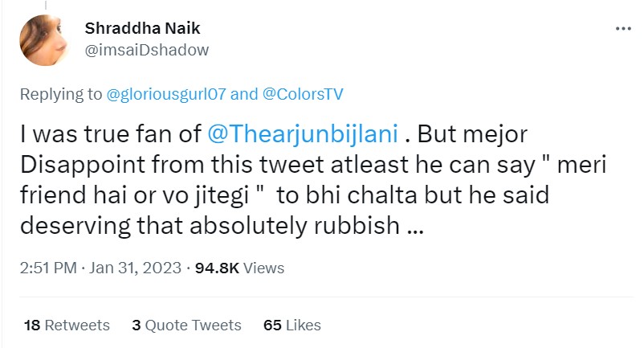Open the three-dot more options menu
Viewport: 644px width, 348px height.
[622, 28]
